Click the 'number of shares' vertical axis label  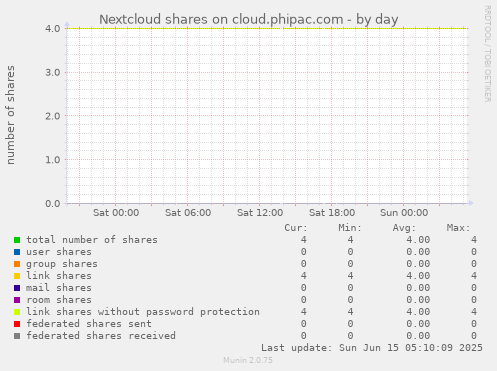tap(10, 115)
